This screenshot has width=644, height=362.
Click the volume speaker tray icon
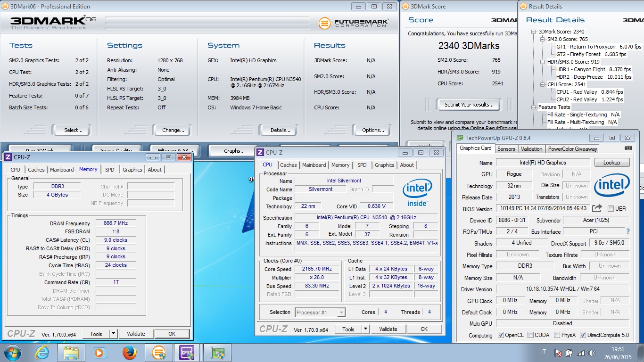coord(591,353)
